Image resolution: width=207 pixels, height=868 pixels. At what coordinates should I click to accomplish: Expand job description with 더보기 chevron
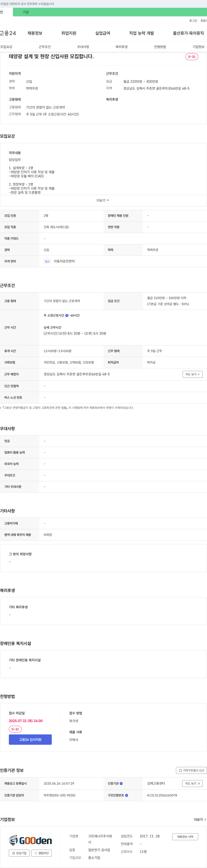coord(103,200)
